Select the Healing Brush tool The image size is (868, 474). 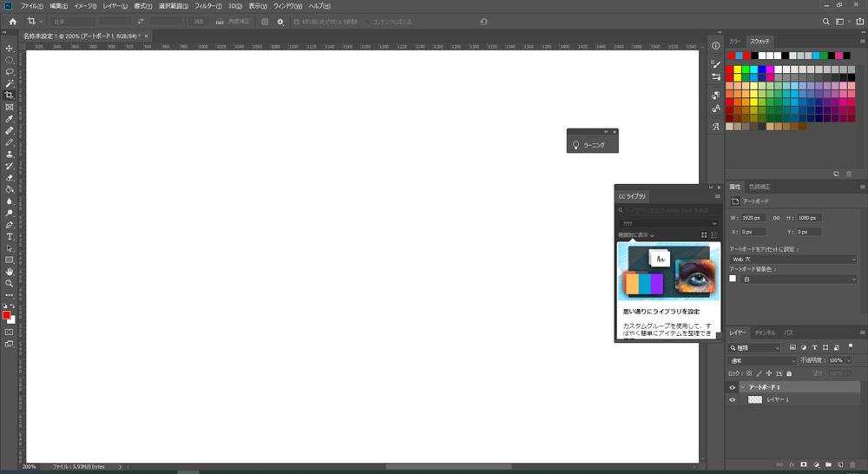coord(10,131)
